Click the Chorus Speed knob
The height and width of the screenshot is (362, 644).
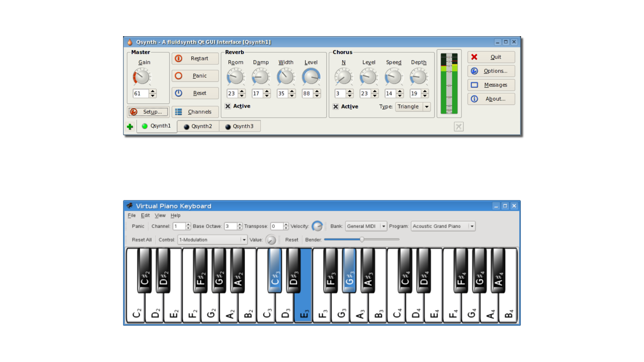[393, 77]
